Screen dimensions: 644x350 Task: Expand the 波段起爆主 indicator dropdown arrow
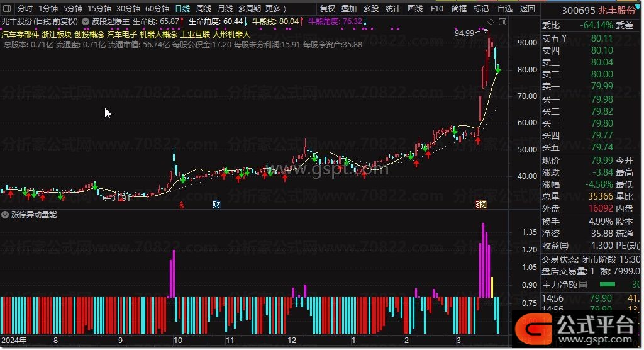pos(86,21)
